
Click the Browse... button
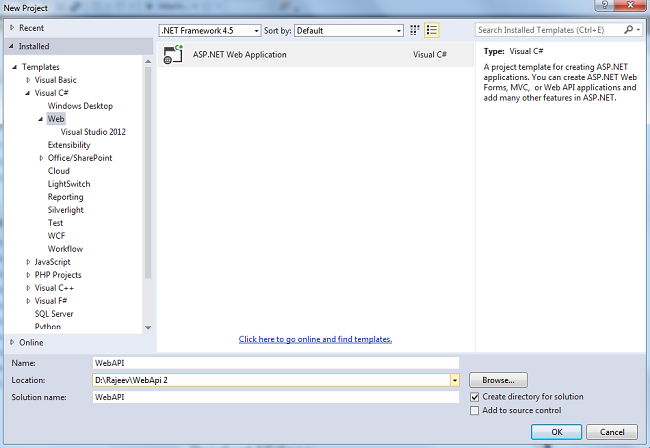click(498, 380)
